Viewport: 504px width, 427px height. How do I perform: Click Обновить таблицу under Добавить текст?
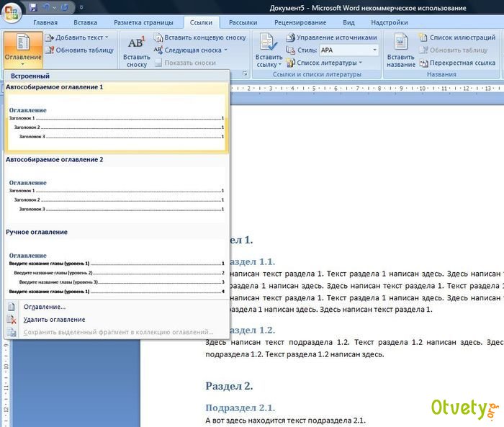79,50
